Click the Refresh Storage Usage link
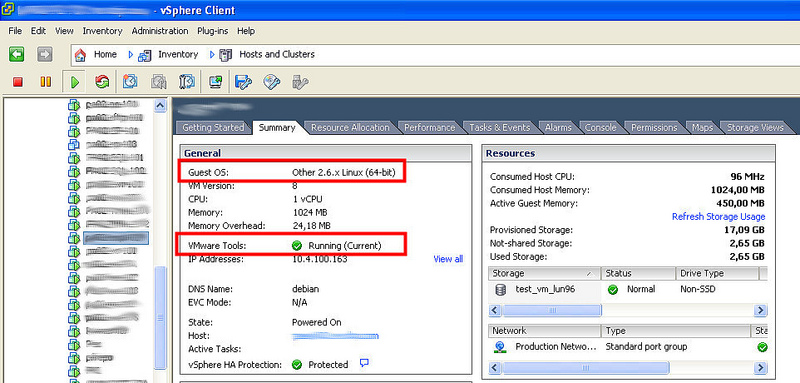Image resolution: width=800 pixels, height=383 pixels. (x=718, y=217)
